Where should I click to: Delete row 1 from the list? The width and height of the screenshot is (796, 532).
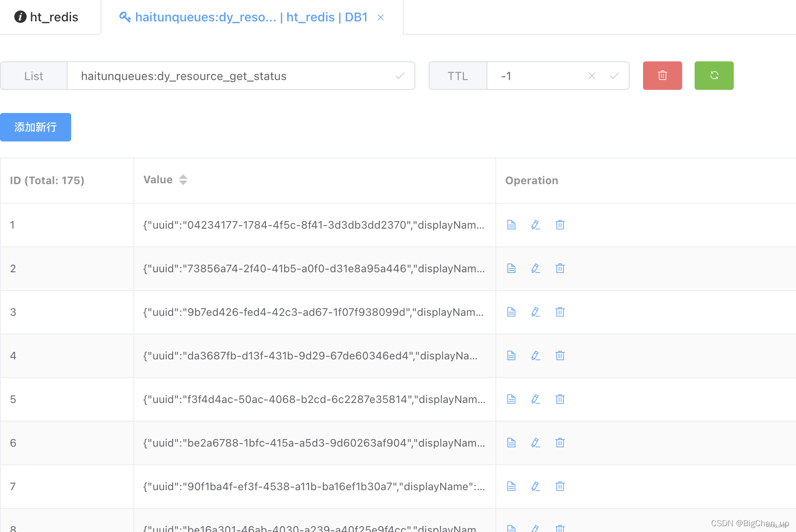point(560,225)
